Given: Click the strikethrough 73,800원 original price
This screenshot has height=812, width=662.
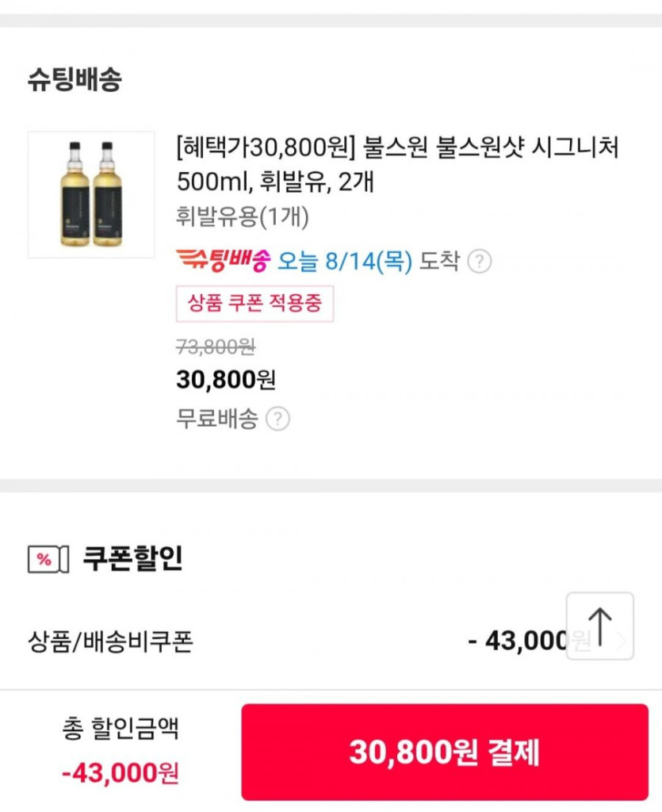Looking at the screenshot, I should click(215, 347).
